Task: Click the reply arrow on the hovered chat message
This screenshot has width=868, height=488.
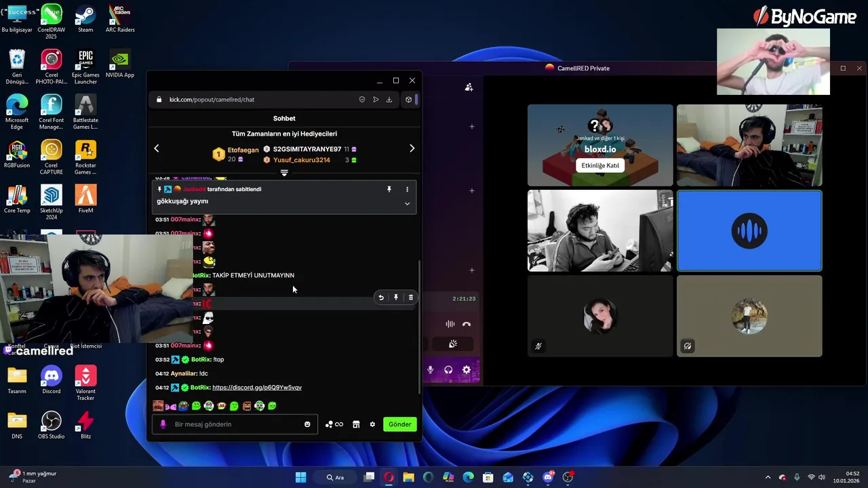Action: point(381,298)
